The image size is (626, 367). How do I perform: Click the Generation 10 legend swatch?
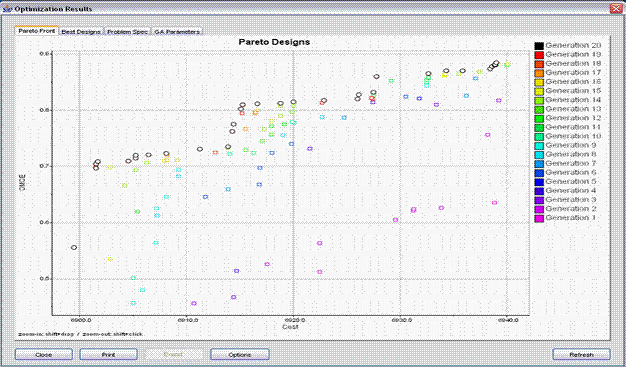coord(539,137)
